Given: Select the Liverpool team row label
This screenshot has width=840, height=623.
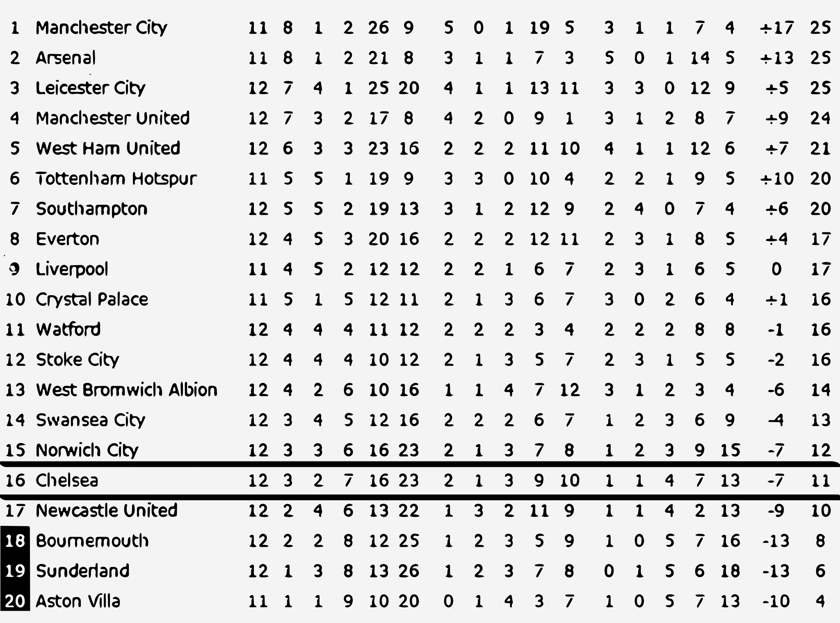Looking at the screenshot, I should [x=72, y=269].
